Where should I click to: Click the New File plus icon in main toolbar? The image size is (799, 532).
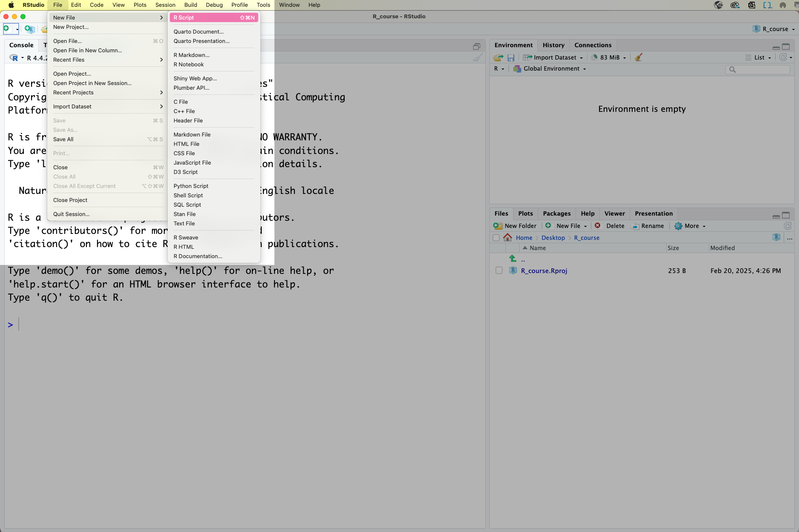tap(7, 28)
